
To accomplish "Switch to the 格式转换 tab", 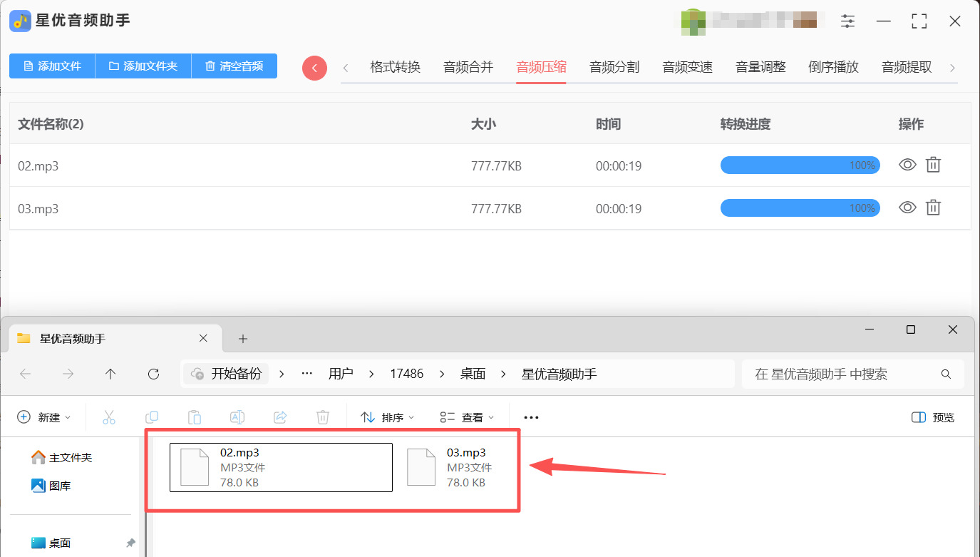I will [x=396, y=67].
